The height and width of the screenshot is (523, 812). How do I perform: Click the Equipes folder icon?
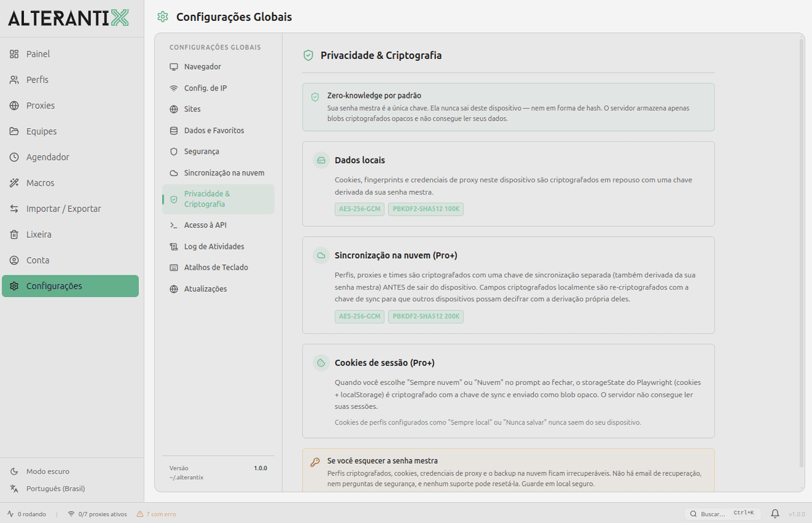(x=14, y=131)
